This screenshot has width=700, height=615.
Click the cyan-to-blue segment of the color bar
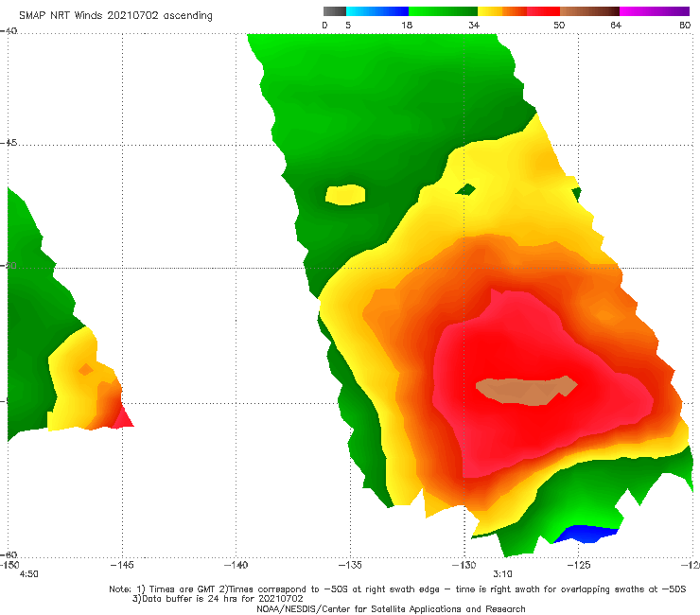[377, 11]
